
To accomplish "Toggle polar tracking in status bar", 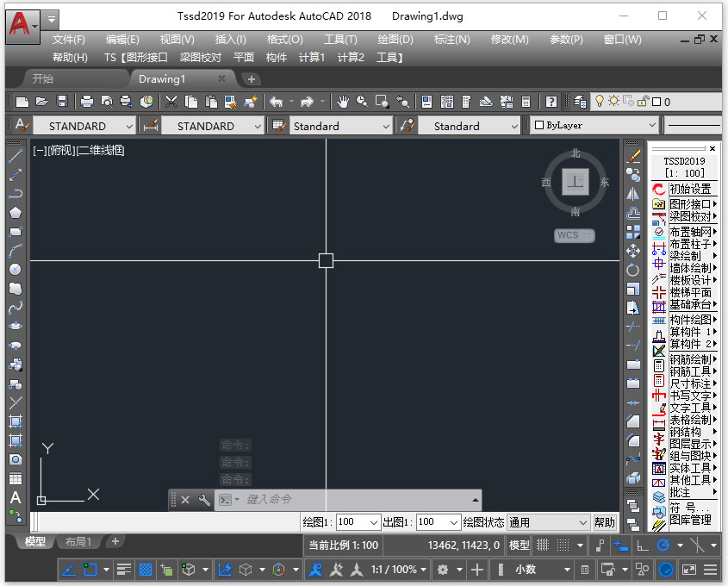I will point(664,545).
